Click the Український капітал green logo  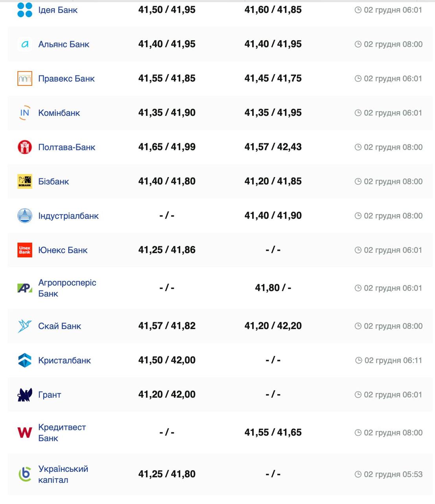click(x=25, y=474)
